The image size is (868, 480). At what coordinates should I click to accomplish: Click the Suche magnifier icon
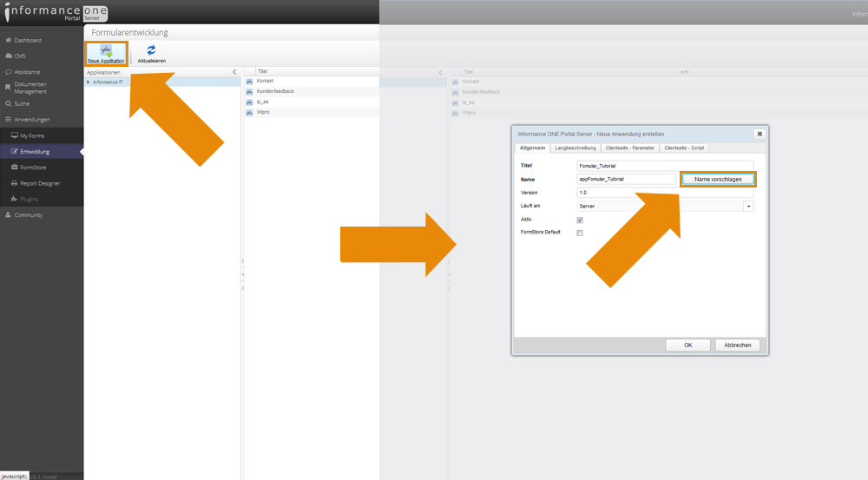coord(9,103)
